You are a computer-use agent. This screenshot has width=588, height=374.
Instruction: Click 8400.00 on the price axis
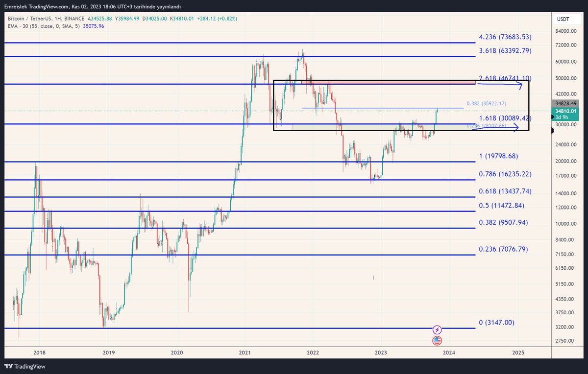click(x=565, y=239)
